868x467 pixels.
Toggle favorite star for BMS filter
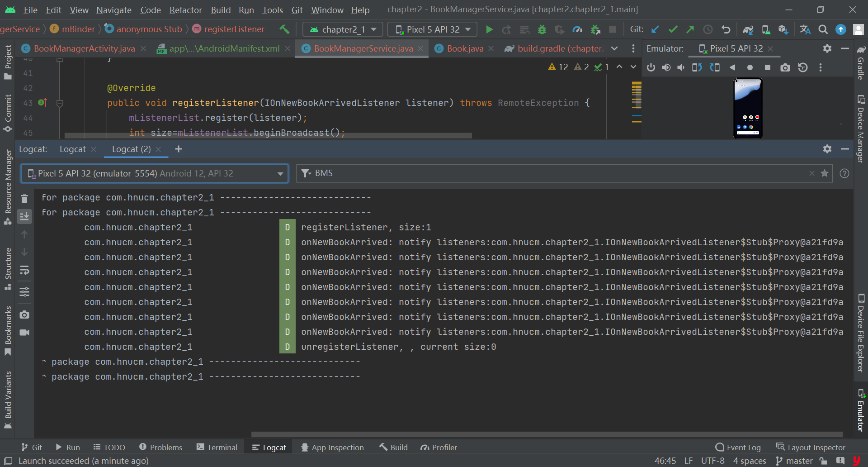(x=825, y=173)
